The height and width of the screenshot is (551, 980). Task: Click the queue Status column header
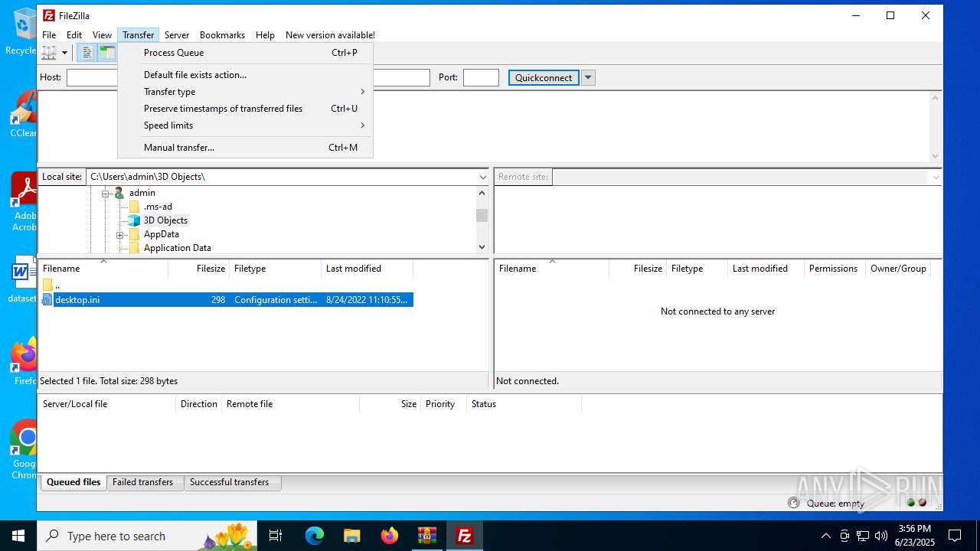click(x=524, y=404)
